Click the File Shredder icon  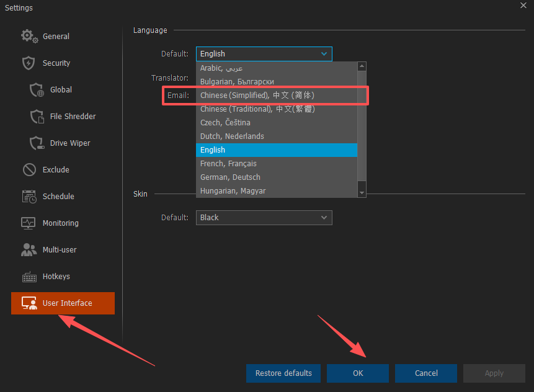[x=37, y=117]
